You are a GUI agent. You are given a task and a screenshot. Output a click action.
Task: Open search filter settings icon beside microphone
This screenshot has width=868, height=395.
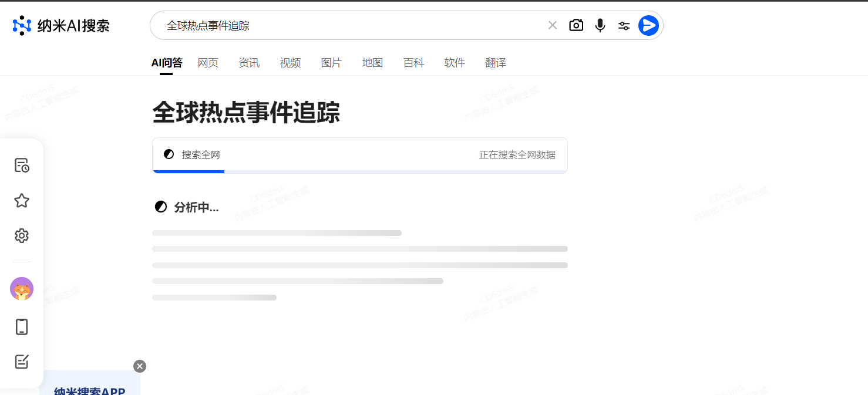point(624,25)
